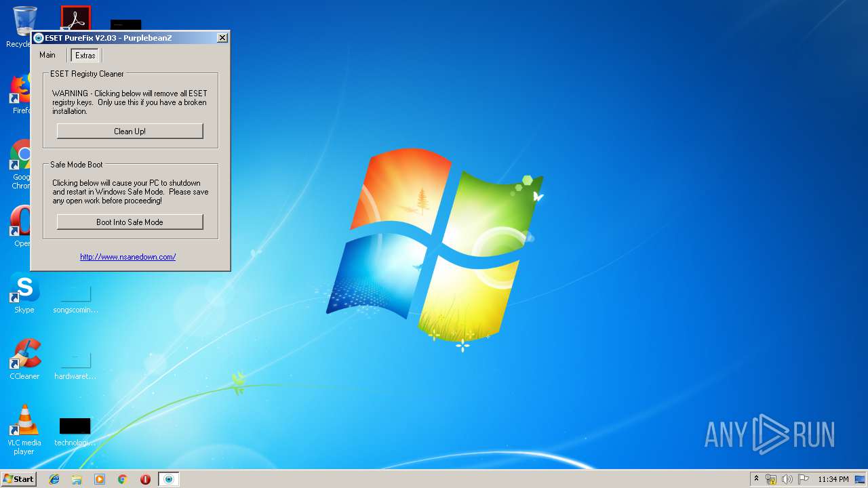
Task: Open Windows Media Player from the taskbar
Action: click(x=100, y=479)
